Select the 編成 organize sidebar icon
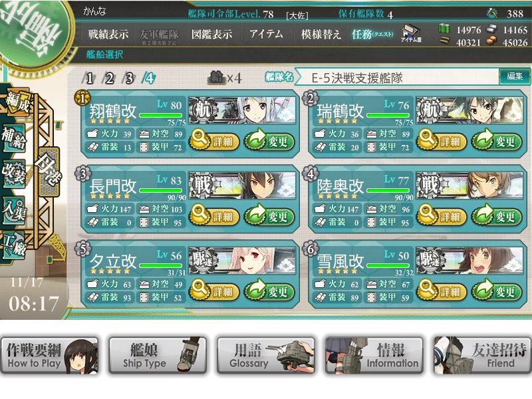This screenshot has height=399, width=532. pos(17,101)
